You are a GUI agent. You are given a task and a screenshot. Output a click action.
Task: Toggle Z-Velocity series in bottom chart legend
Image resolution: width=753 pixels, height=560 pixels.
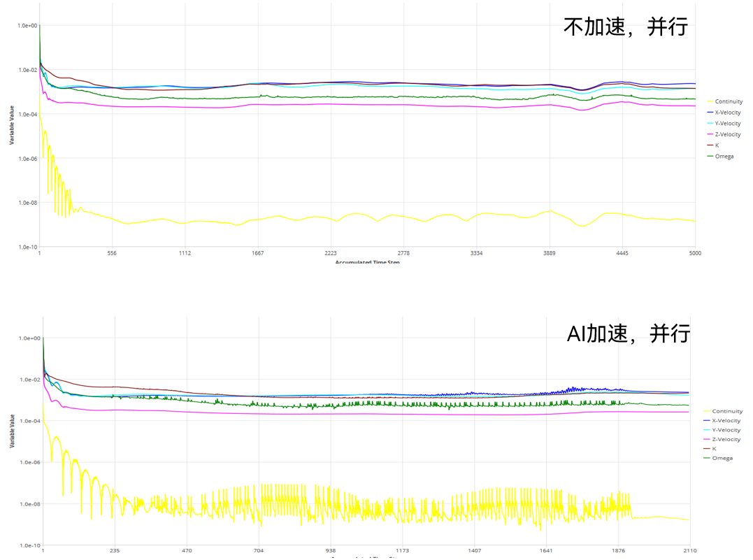(x=722, y=440)
